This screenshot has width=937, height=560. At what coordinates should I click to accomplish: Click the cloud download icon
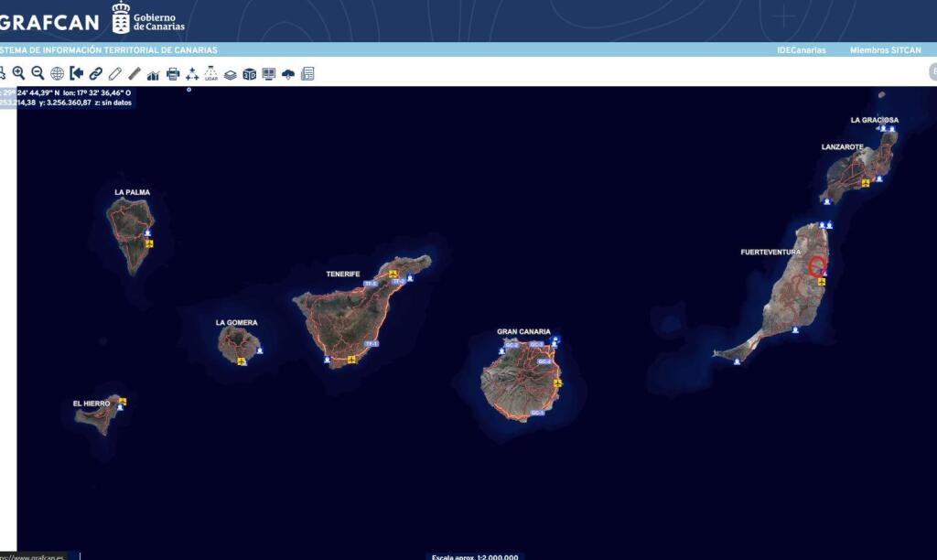(288, 74)
